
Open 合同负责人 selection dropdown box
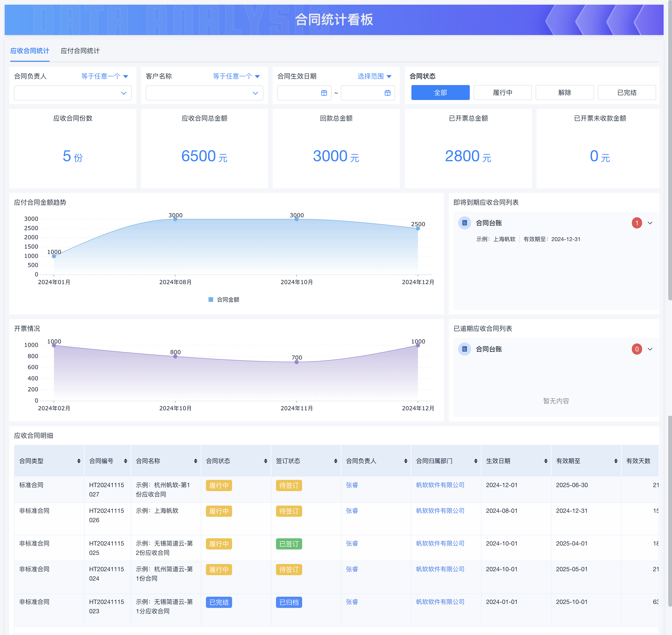click(x=73, y=93)
